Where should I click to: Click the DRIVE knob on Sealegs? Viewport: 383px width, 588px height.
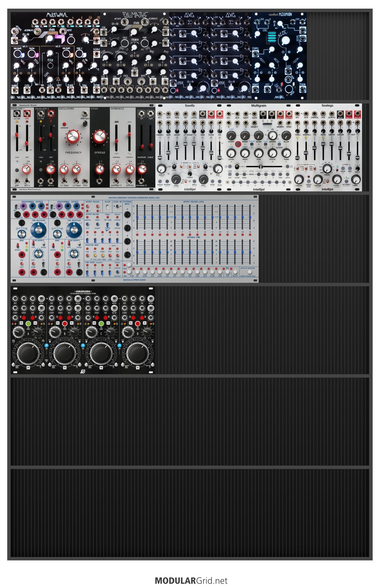pyautogui.click(x=299, y=179)
